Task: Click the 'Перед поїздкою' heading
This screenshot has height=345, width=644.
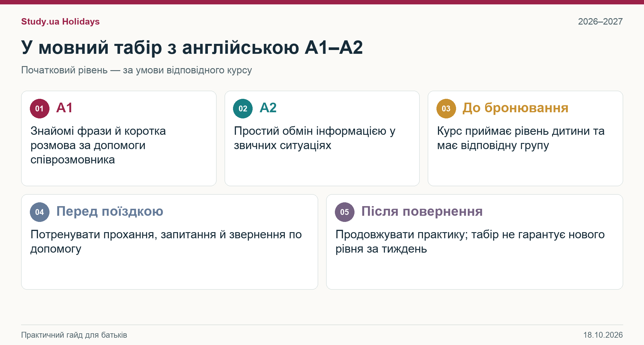Action: tap(110, 211)
